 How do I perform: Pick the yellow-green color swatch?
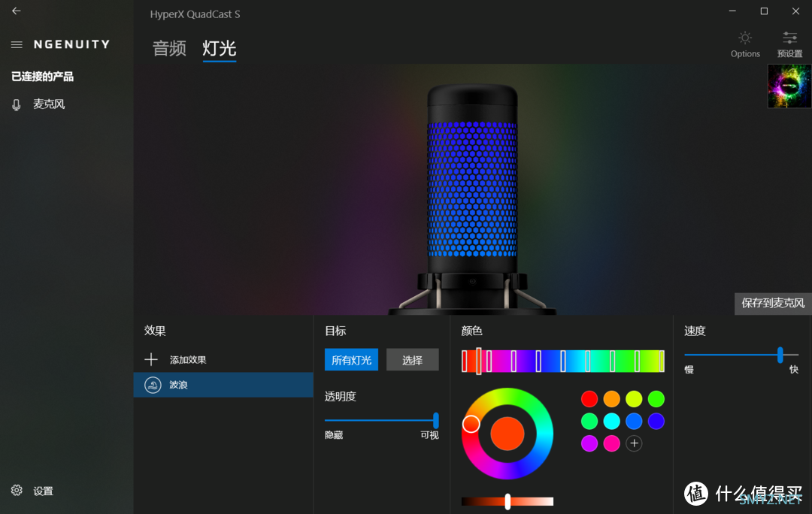[x=634, y=399]
